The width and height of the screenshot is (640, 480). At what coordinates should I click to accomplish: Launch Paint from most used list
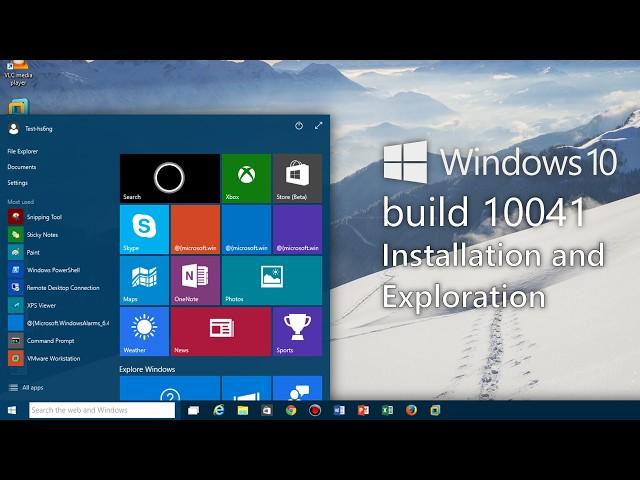(24, 252)
